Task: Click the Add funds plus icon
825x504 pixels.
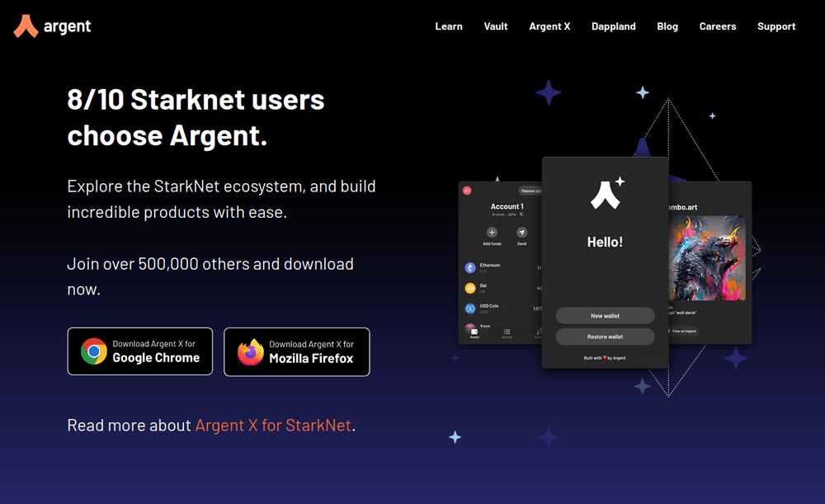Action: coord(492,232)
